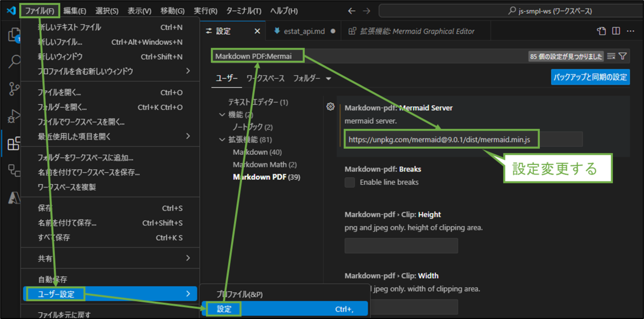Toggle 自動保存 menu item
Viewport: 644px width, 319px height.
(111, 280)
